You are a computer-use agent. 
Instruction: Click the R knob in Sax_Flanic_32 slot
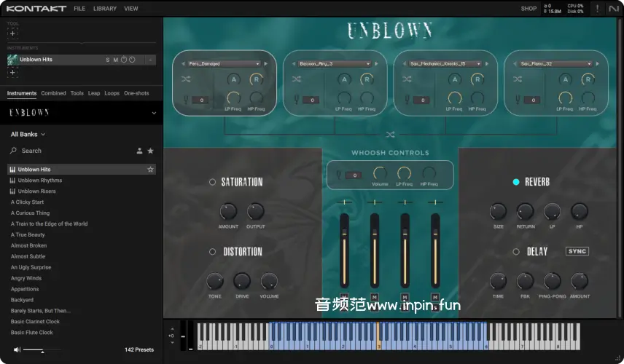pyautogui.click(x=588, y=79)
